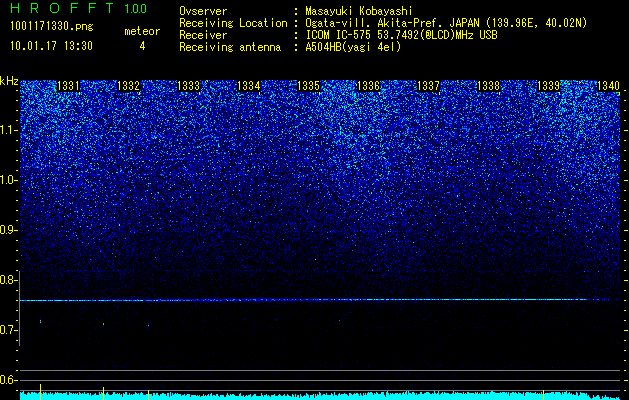The image size is (629, 400).
Task: Click the 'Receiving Location' label
Action: (x=233, y=23)
